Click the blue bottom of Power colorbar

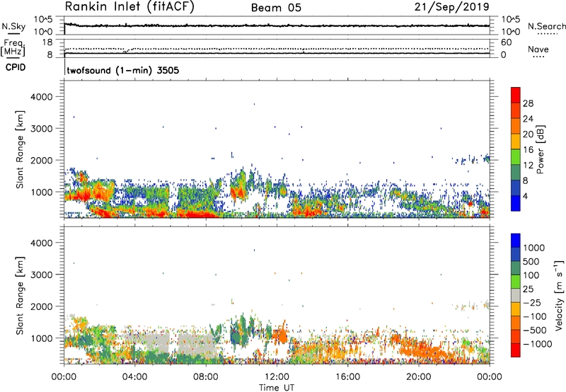[x=516, y=203]
